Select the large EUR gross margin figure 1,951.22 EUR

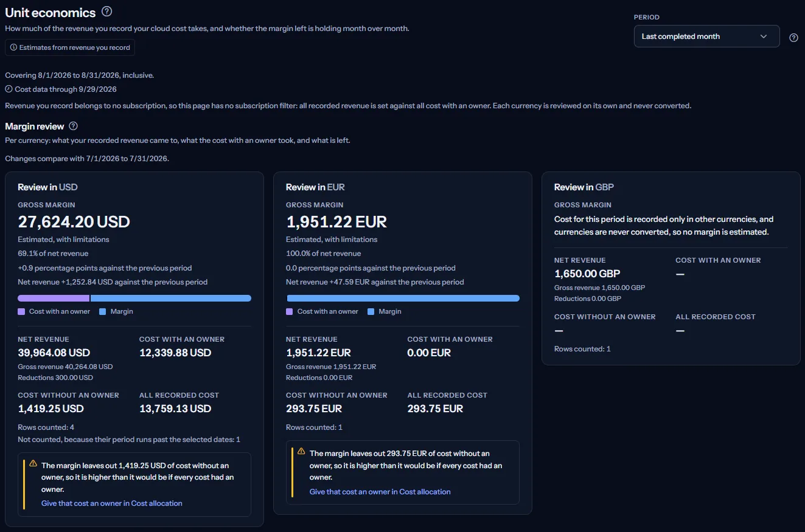tap(336, 222)
